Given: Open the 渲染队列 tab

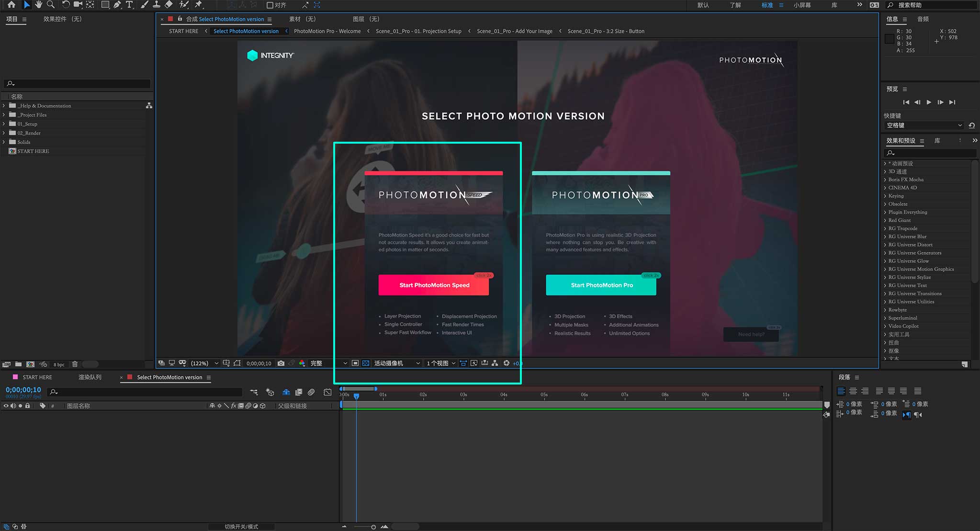Looking at the screenshot, I should point(90,377).
